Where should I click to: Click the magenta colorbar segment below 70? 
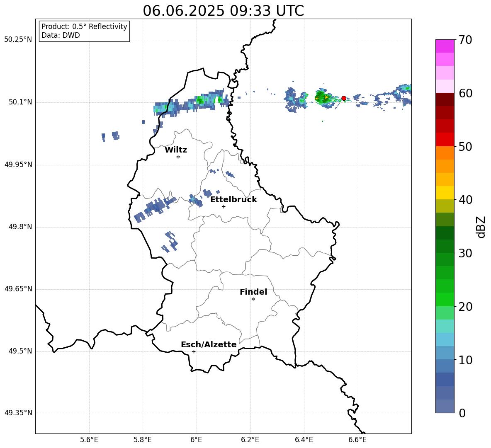(x=445, y=46)
